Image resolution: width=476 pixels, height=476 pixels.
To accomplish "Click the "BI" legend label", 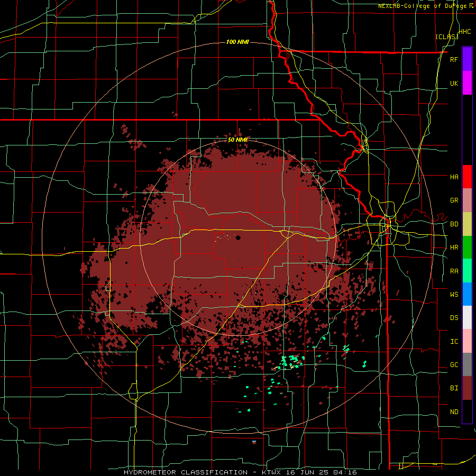I will coord(454,388).
